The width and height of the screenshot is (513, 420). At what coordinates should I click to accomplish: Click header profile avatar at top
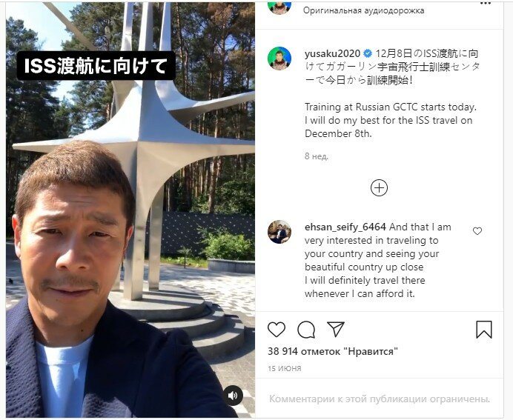tap(279, 7)
